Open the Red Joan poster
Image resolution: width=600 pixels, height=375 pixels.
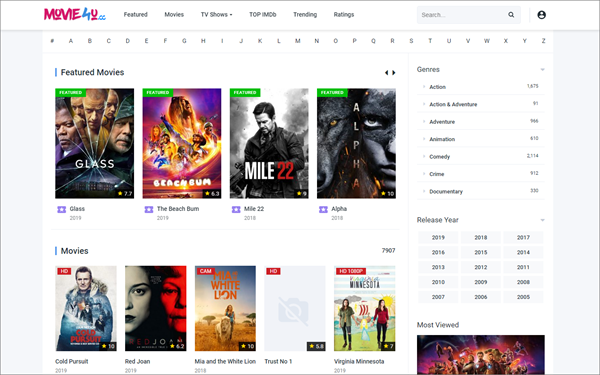[155, 308]
